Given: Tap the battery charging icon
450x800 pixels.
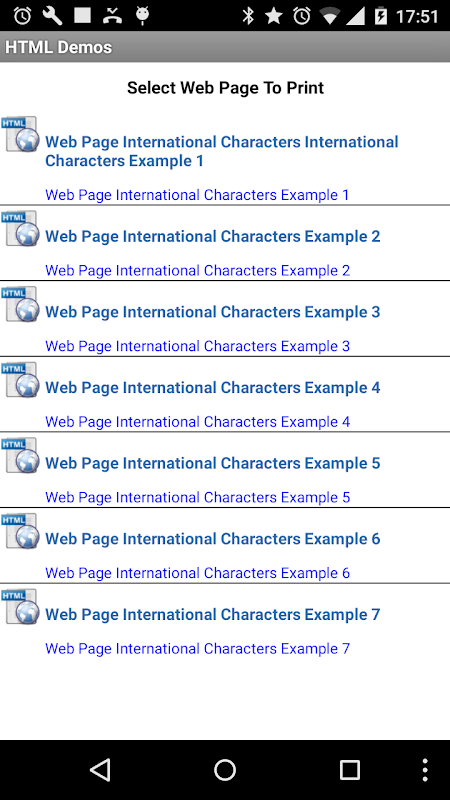Looking at the screenshot, I should point(381,16).
